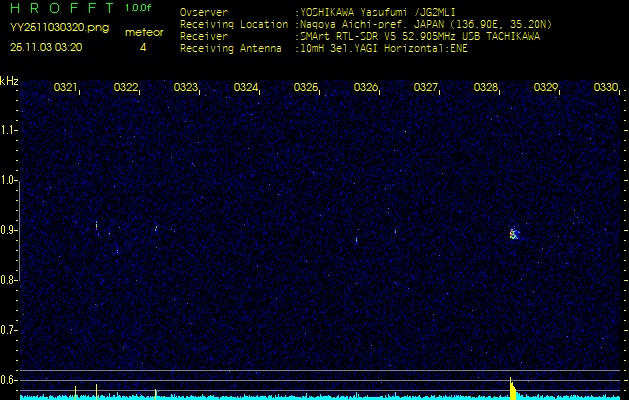629x400 pixels.
Task: Click the meteor count value 4
Action: [x=143, y=47]
